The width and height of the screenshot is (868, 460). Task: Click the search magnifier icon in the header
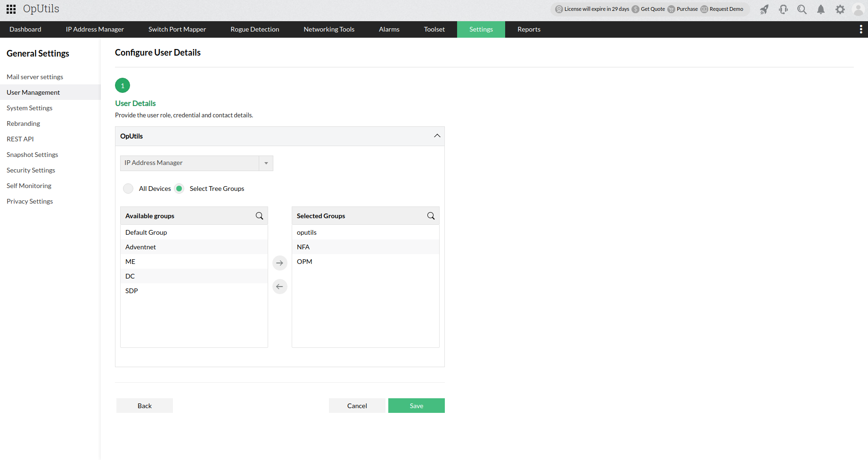pyautogui.click(x=802, y=9)
